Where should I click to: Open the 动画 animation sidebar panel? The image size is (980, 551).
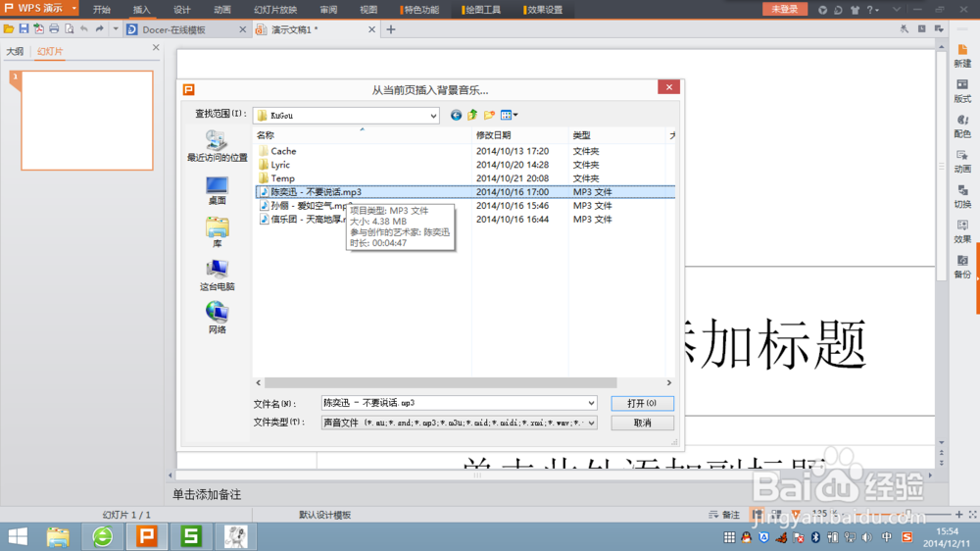click(962, 162)
